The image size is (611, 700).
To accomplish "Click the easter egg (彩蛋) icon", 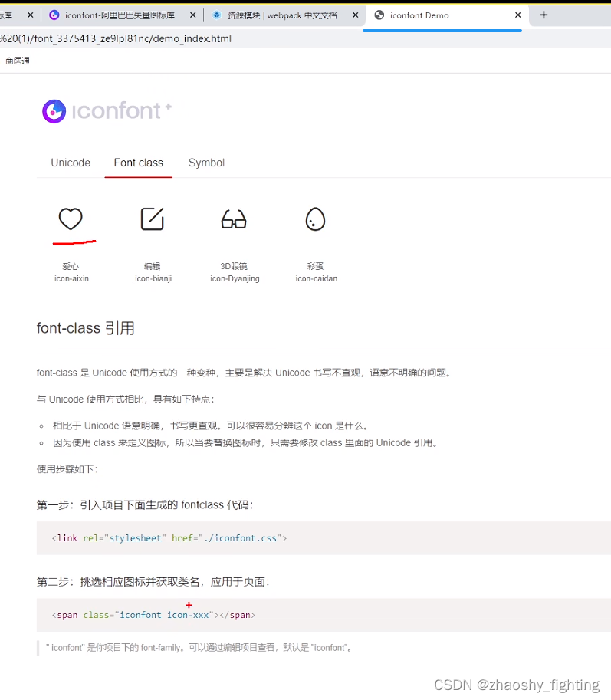I will (315, 219).
